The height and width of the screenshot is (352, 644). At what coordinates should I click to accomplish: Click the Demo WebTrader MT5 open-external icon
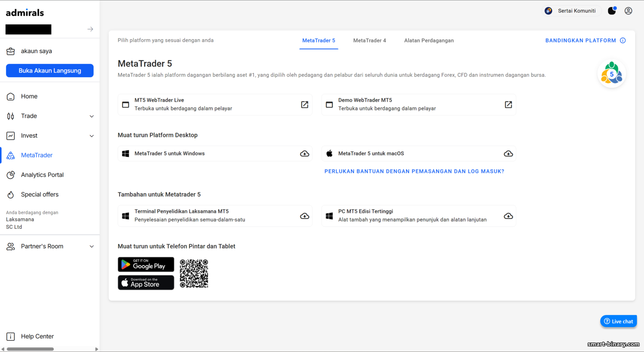[x=508, y=105]
